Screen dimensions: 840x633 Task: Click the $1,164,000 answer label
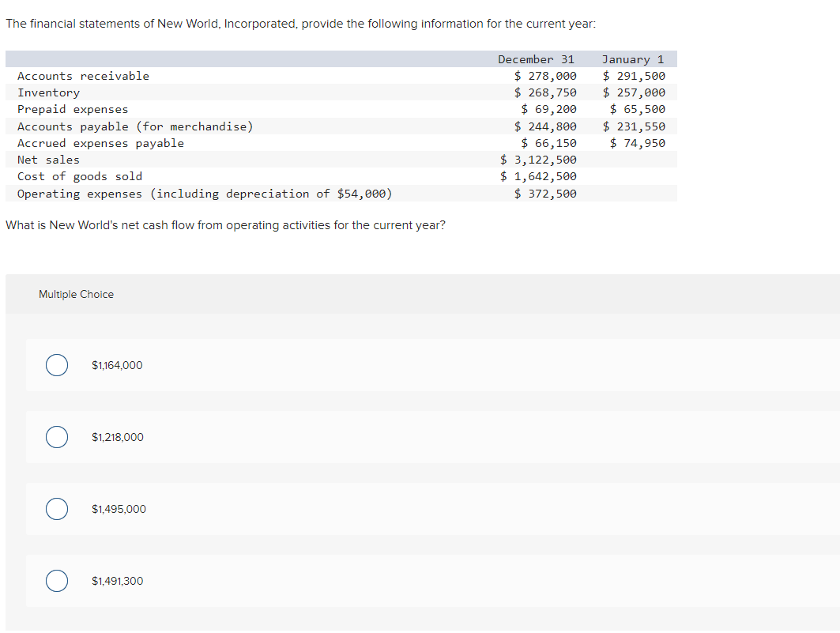116,365
